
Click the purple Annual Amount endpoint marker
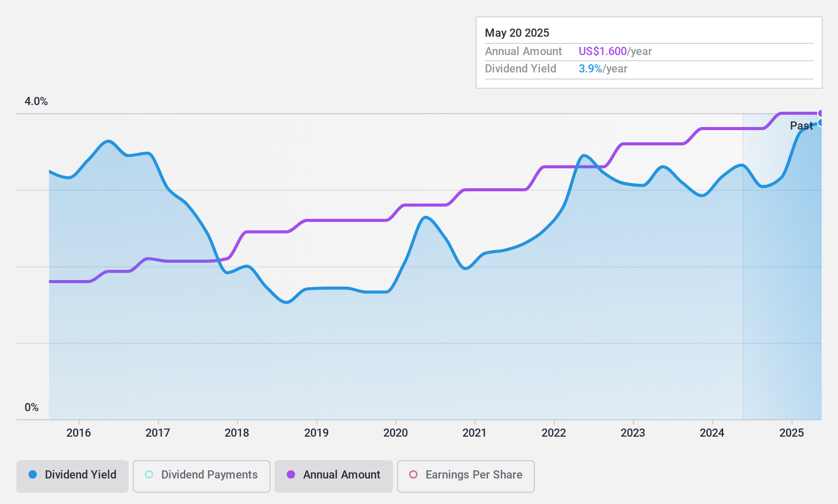pos(821,113)
